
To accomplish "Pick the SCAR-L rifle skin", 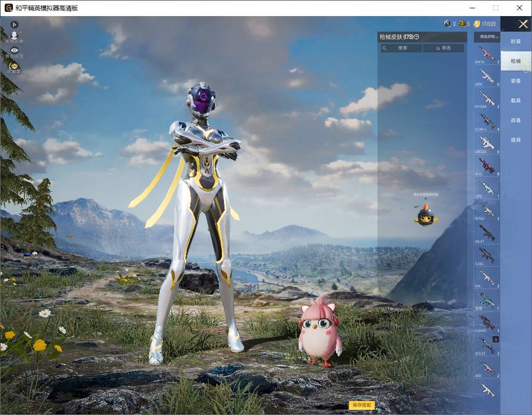I will click(487, 121).
